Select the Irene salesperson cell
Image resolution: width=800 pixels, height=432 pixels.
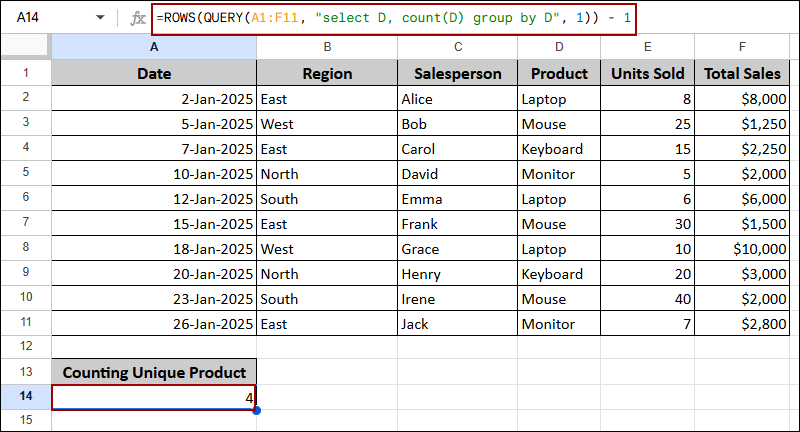[458, 298]
